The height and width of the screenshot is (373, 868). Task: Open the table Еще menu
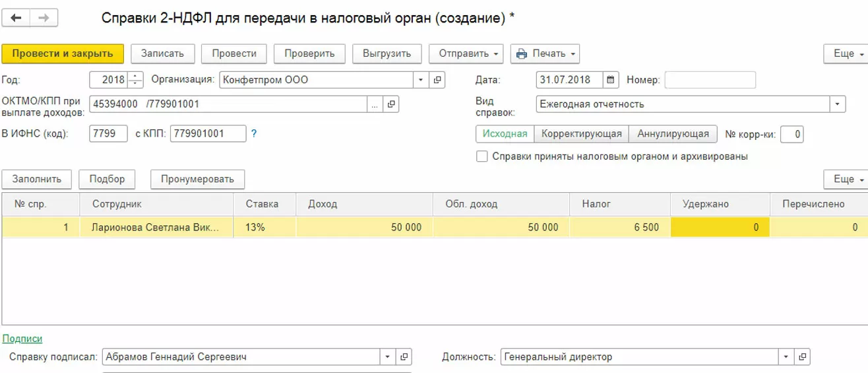click(847, 179)
